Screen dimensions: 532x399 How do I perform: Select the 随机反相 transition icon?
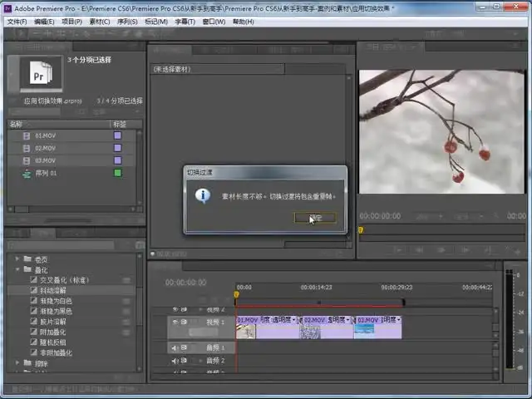(33, 342)
